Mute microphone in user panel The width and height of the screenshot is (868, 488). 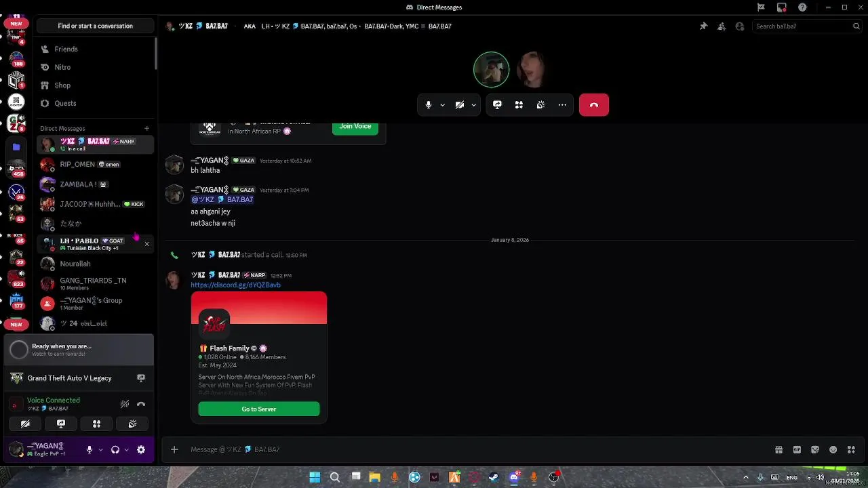(89, 449)
